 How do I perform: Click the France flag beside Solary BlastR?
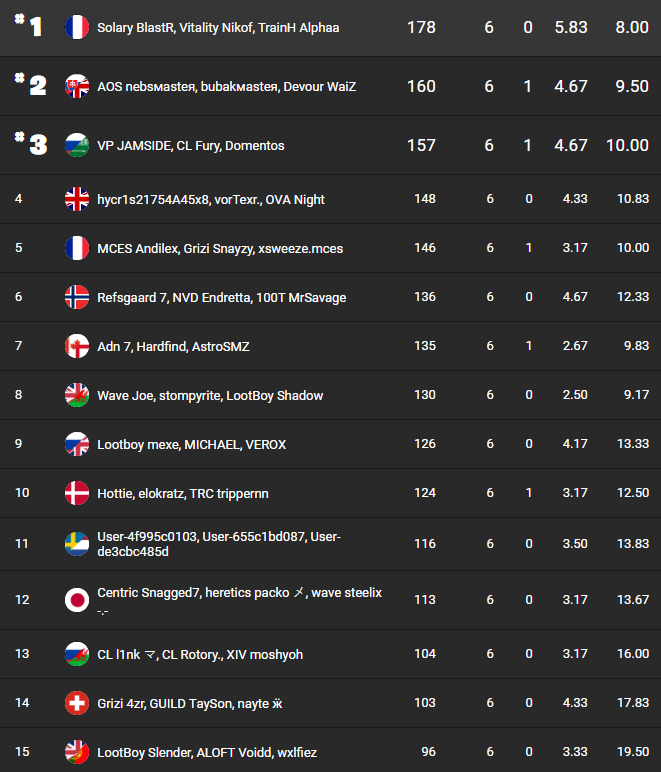pos(77,28)
